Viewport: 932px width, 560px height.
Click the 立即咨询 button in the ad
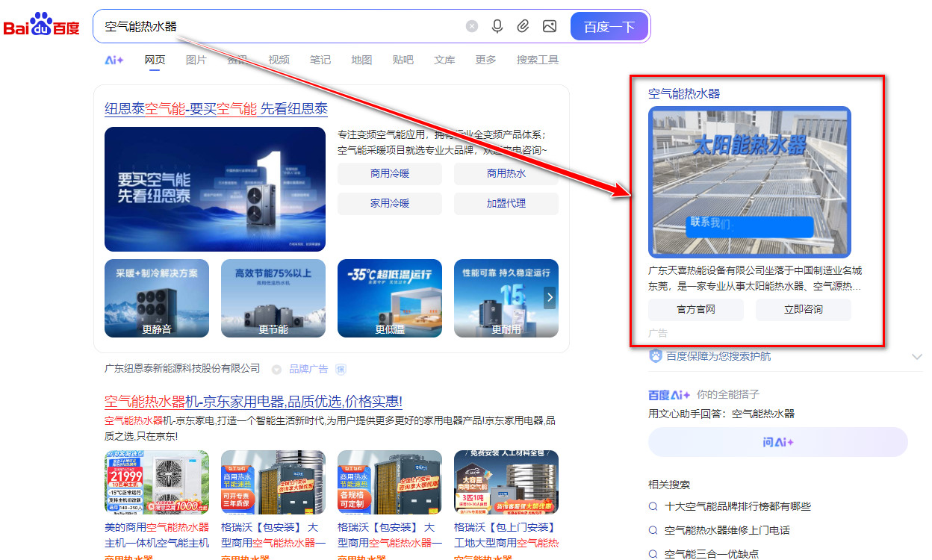pos(803,310)
